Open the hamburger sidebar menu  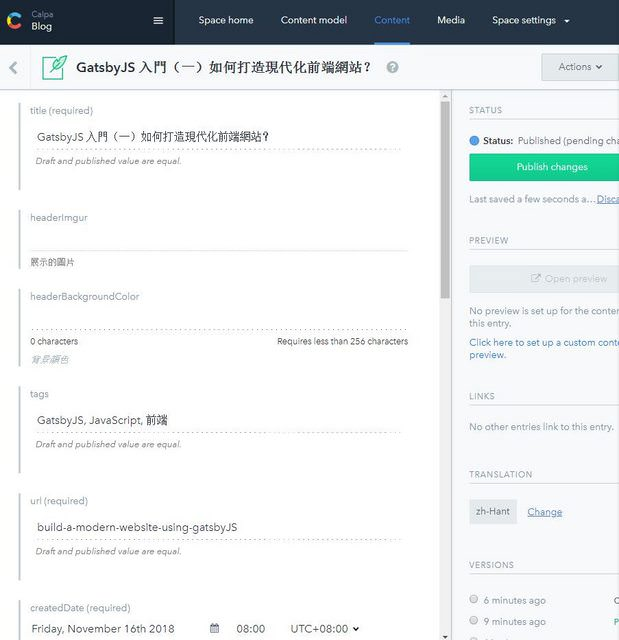coord(158,20)
